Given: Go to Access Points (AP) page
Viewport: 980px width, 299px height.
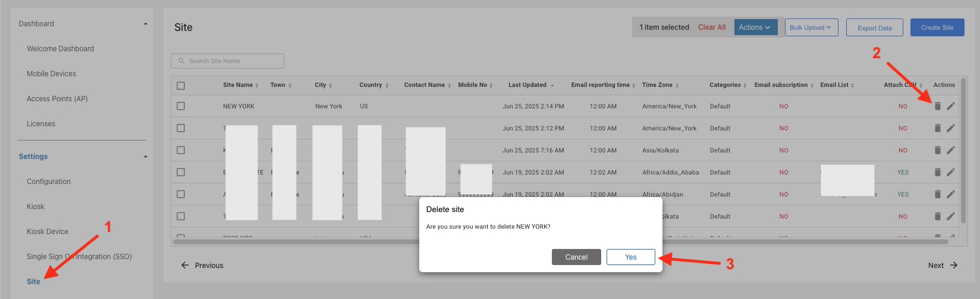Looking at the screenshot, I should click(57, 99).
